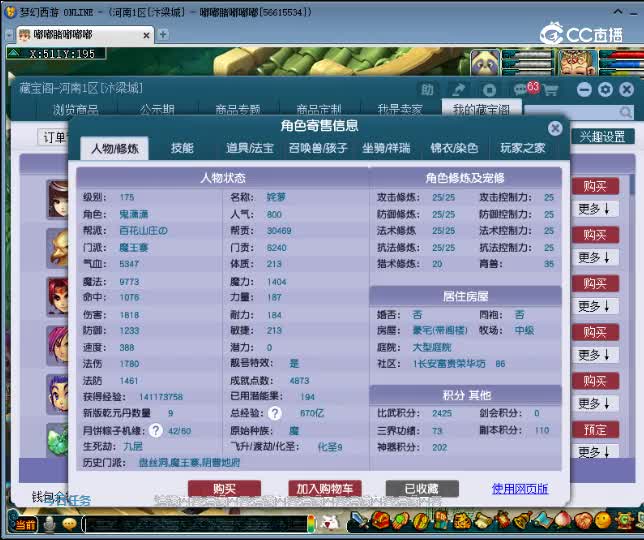644x540 pixels.
Task: Open the 浏览商品 tab
Action: [76, 109]
